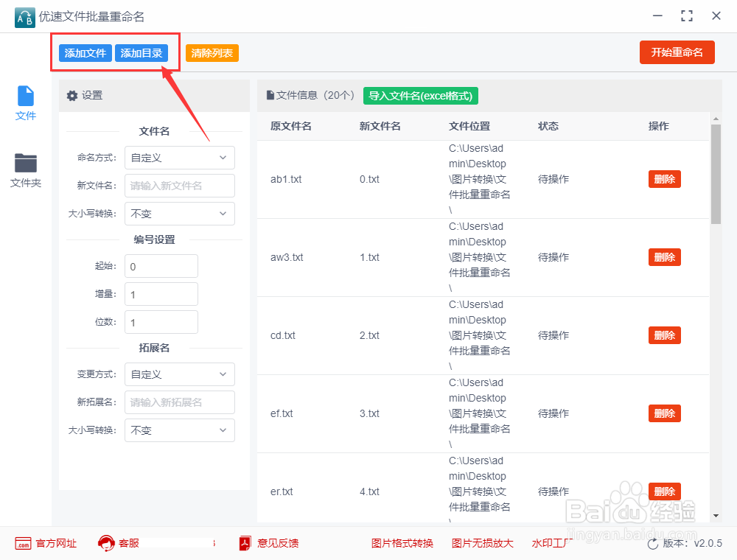
Task: Click the 客服 customer service headset icon
Action: (x=106, y=543)
